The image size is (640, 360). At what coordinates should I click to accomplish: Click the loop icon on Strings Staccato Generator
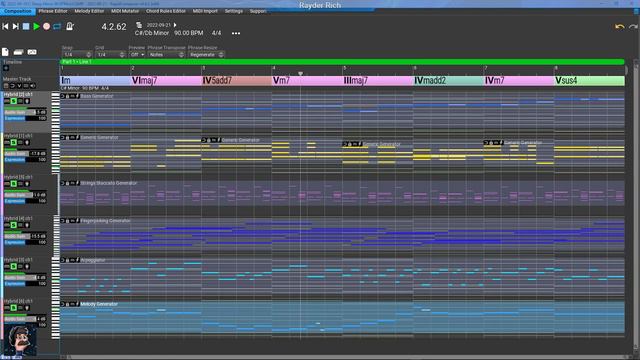click(63, 183)
